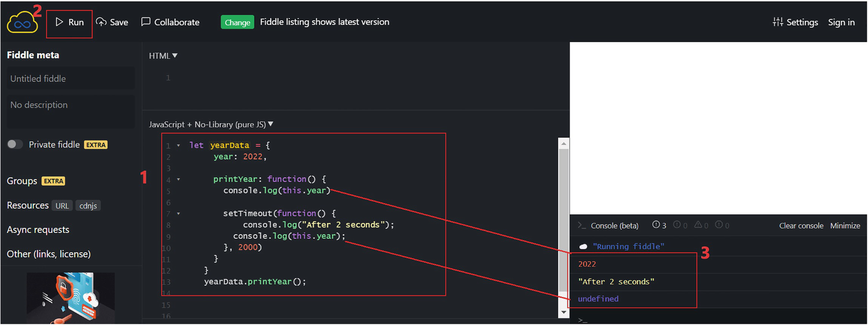Click the URL resources tag
Screen dimensions: 868x325
tap(62, 206)
